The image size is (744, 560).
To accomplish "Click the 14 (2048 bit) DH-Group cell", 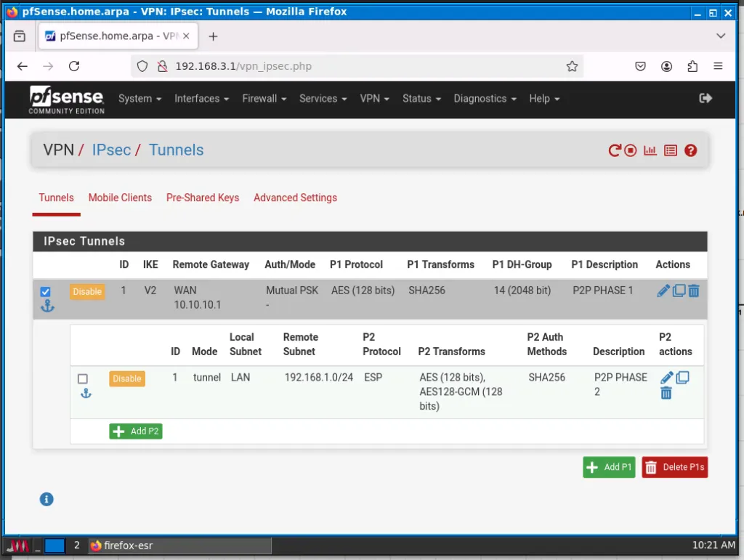I will 522,291.
